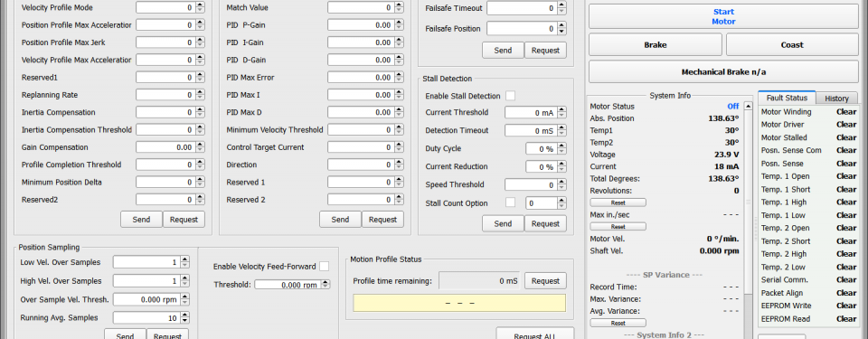Image resolution: width=868 pixels, height=339 pixels.
Task: Switch to the History tab
Action: point(836,98)
